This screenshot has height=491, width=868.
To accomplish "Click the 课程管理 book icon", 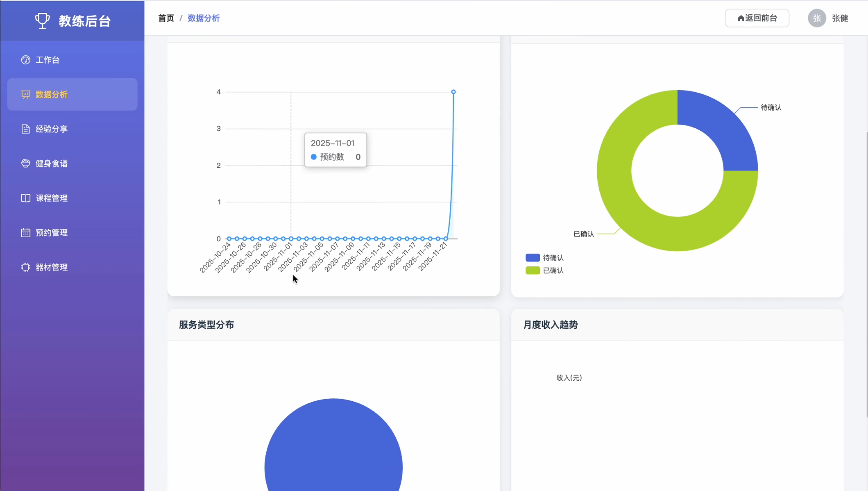I will [x=25, y=198].
